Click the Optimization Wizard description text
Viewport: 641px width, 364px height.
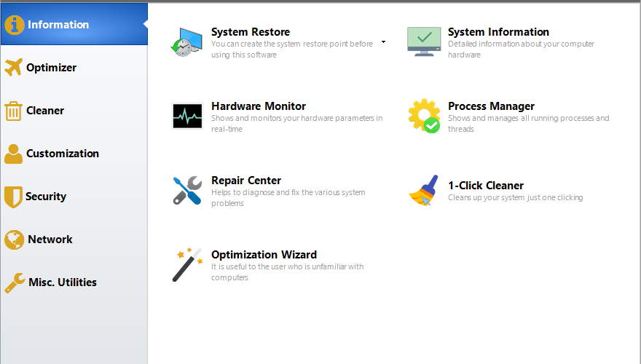pos(288,272)
